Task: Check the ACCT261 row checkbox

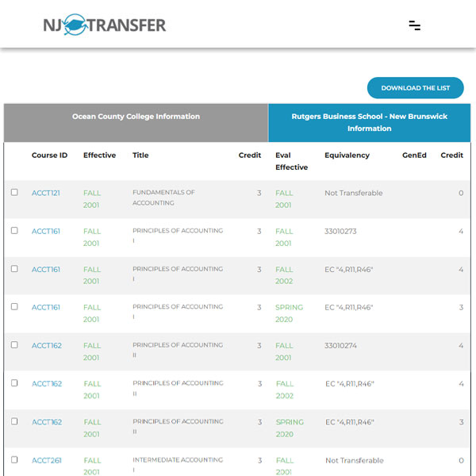Action: click(14, 459)
